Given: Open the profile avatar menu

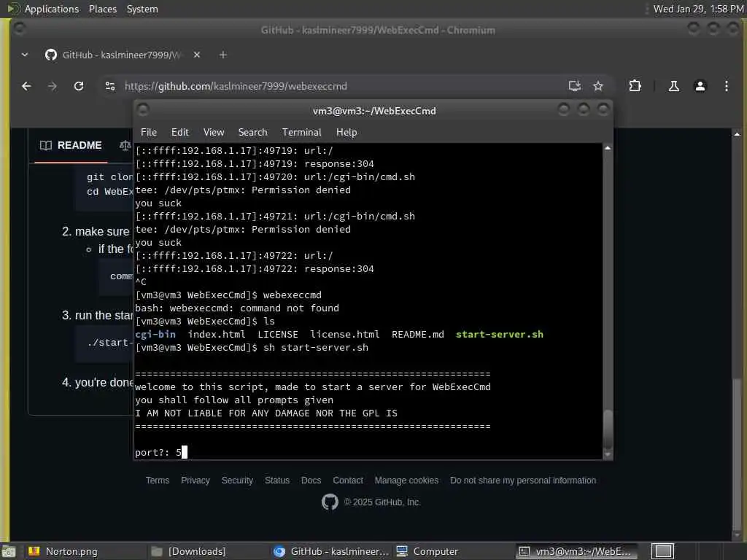Looking at the screenshot, I should pos(700,86).
